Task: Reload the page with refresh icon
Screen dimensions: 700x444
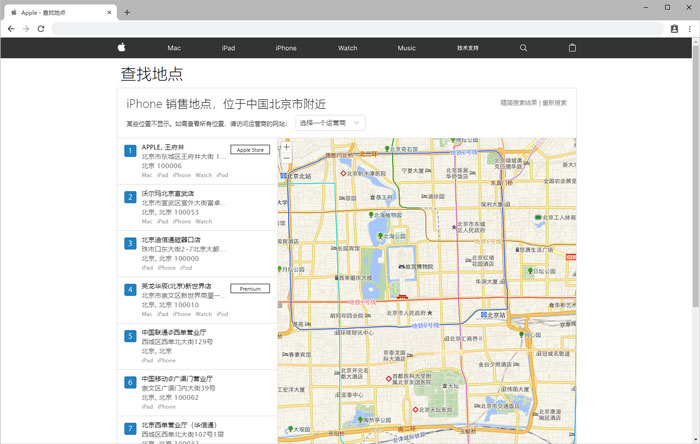Action: (x=41, y=29)
